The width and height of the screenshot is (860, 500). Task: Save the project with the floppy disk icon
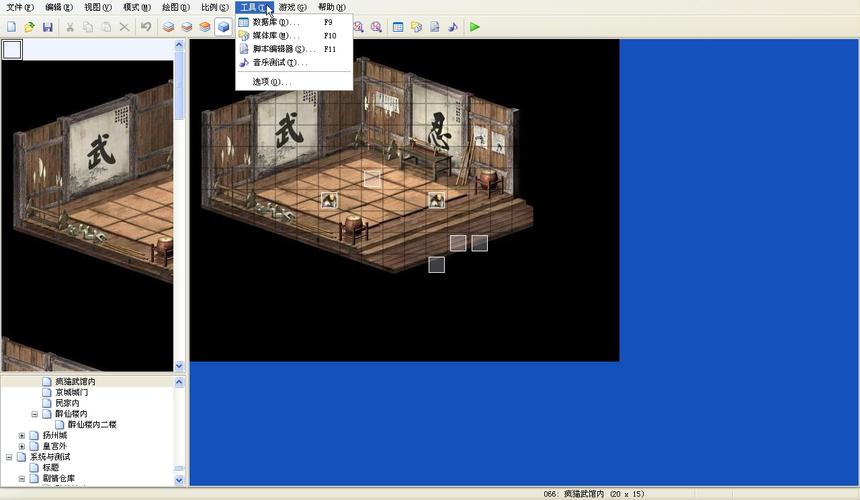point(47,27)
